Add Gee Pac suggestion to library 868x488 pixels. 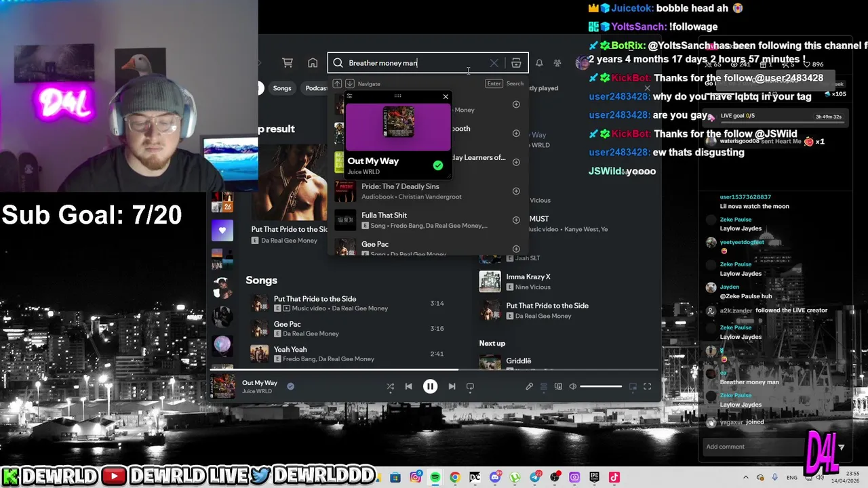coord(516,249)
